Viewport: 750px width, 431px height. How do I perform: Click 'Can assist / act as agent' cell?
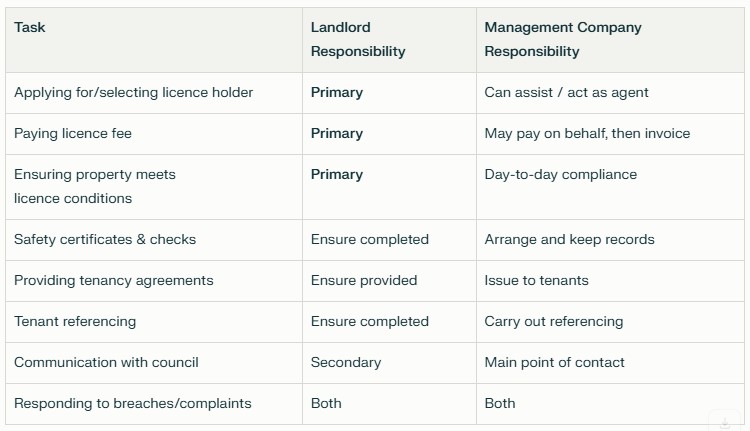[x=567, y=92]
